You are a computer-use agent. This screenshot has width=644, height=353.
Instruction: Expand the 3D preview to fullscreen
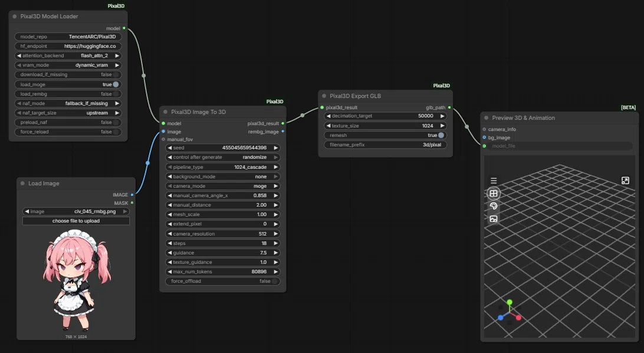pyautogui.click(x=625, y=181)
